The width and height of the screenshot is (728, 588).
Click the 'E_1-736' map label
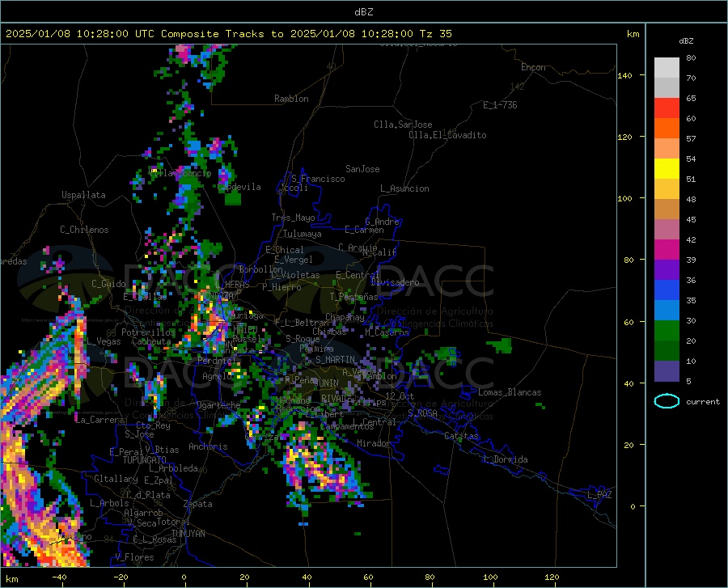tap(500, 105)
